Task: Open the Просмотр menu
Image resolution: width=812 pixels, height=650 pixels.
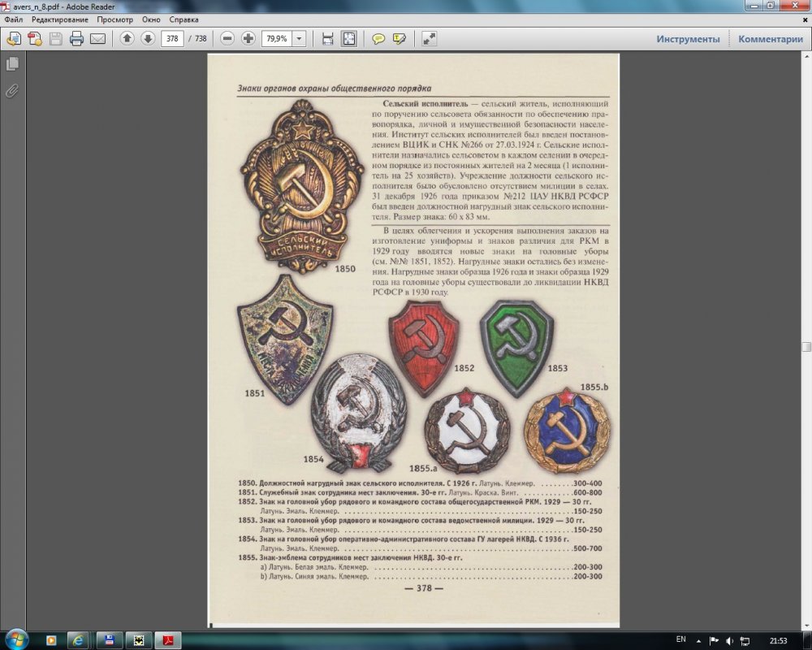Action: pyautogui.click(x=114, y=18)
